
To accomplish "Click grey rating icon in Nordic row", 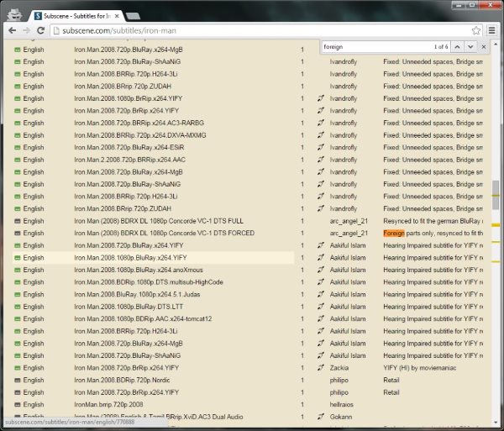I will 18,380.
